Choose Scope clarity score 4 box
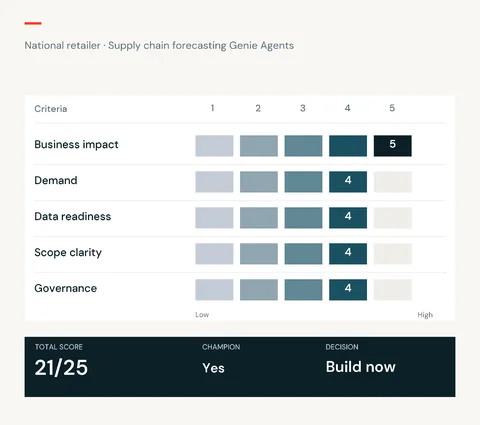Viewport: 480px width, 425px height. pos(348,254)
